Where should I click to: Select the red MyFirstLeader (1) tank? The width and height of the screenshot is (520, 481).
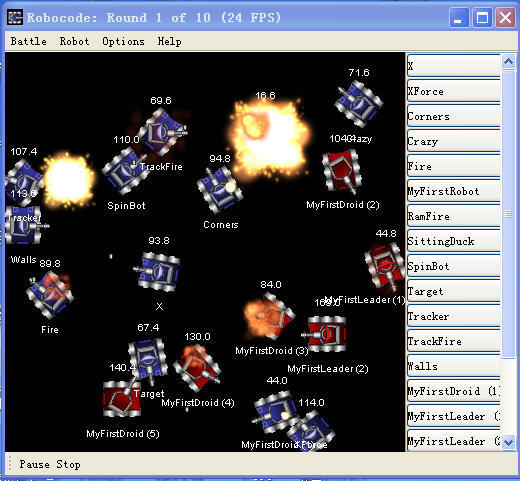point(384,266)
